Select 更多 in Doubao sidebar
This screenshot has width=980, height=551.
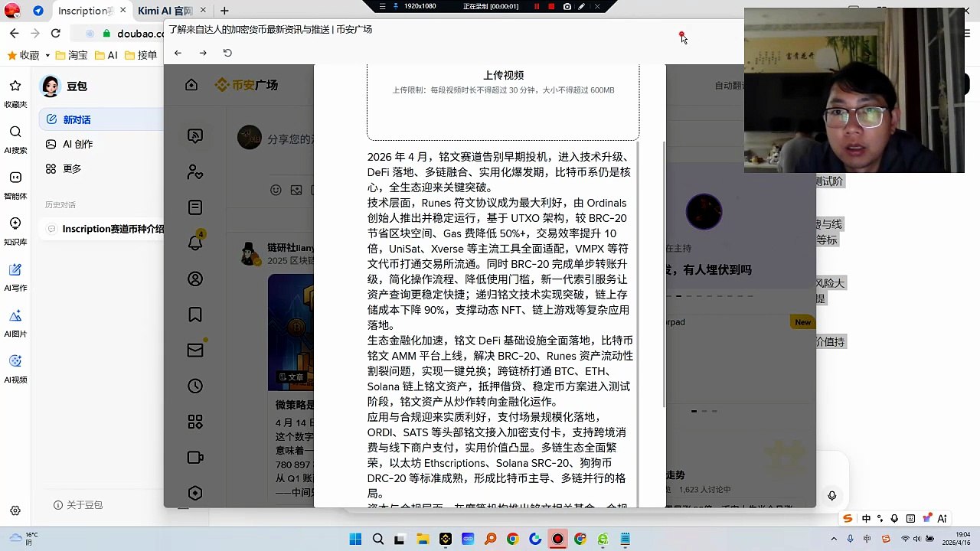101,168
